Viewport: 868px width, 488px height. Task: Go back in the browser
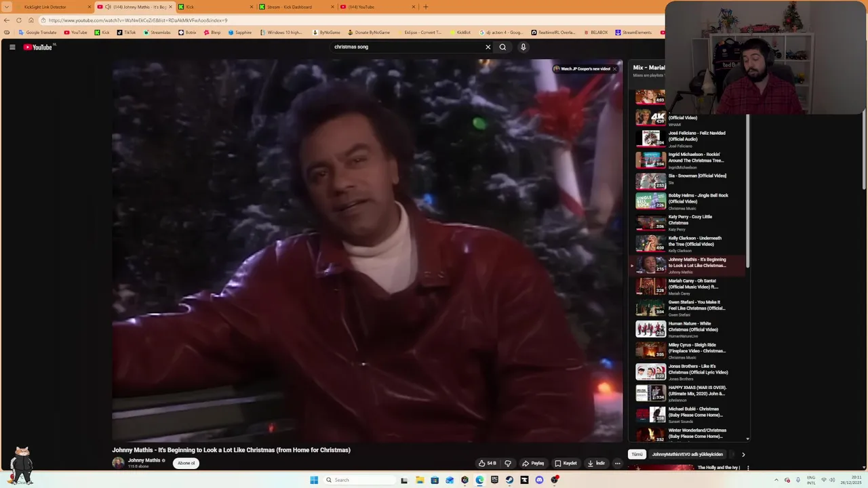point(7,20)
